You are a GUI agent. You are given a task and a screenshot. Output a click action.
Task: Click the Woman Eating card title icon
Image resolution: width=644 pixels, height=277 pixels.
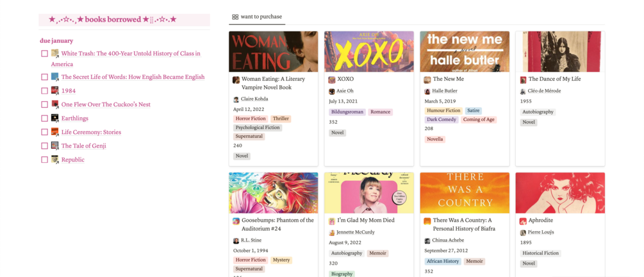click(236, 80)
